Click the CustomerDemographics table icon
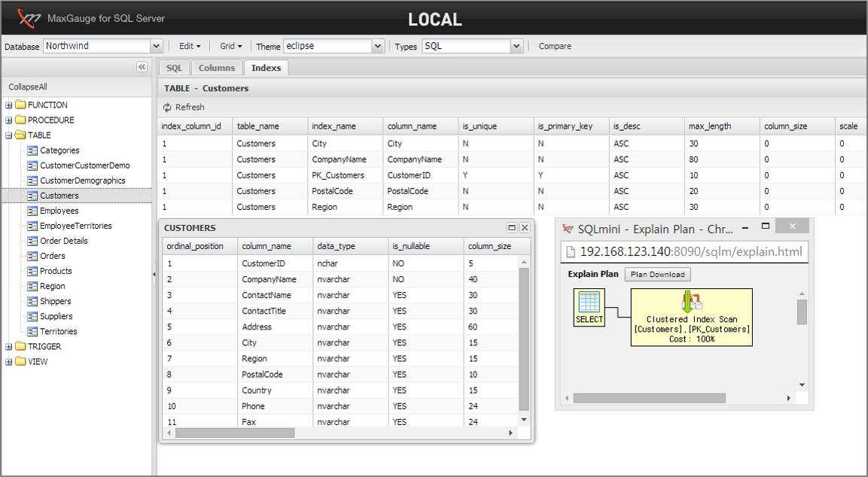The image size is (868, 477). click(32, 181)
